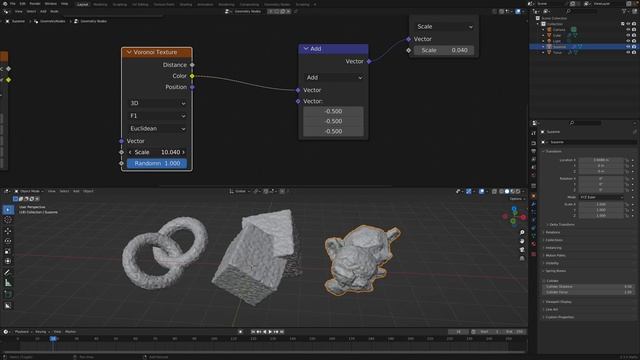Viewport: 640px width, 360px height.
Task: Select the Box Select tool in the viewport toolbar
Action: pos(8,210)
